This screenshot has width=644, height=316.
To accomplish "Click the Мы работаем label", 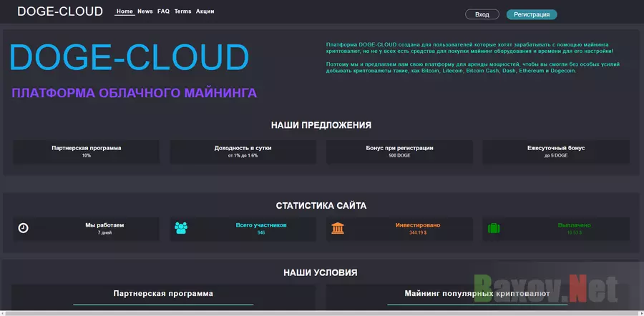I will click(x=104, y=225).
